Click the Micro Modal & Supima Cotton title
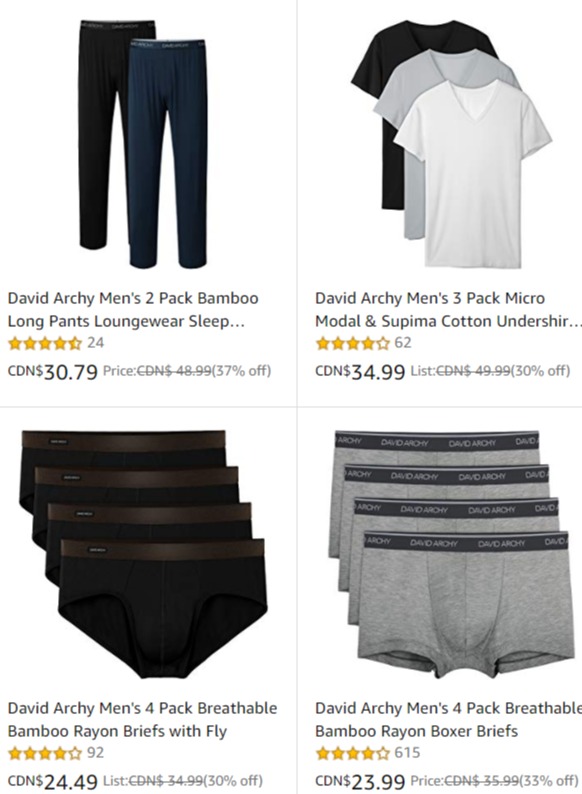Viewport: 582px width, 794px height. [448, 309]
